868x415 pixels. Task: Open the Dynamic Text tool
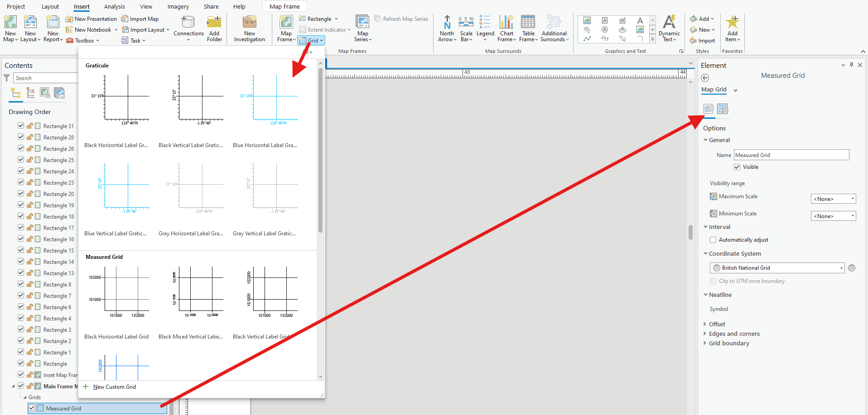coord(669,27)
